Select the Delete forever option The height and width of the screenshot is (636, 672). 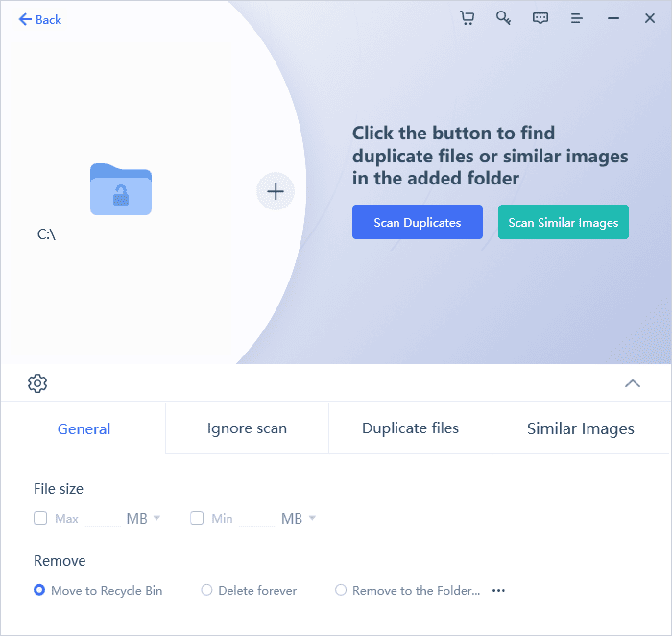click(x=206, y=591)
